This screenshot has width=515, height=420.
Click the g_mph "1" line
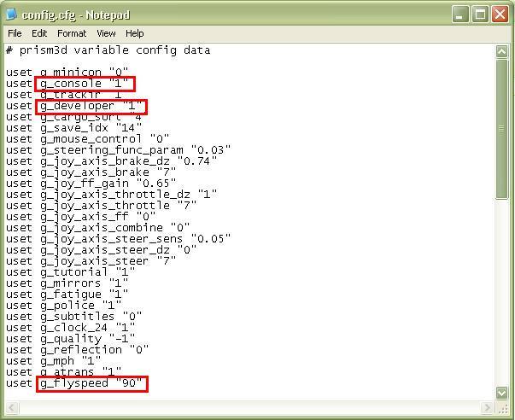54,360
